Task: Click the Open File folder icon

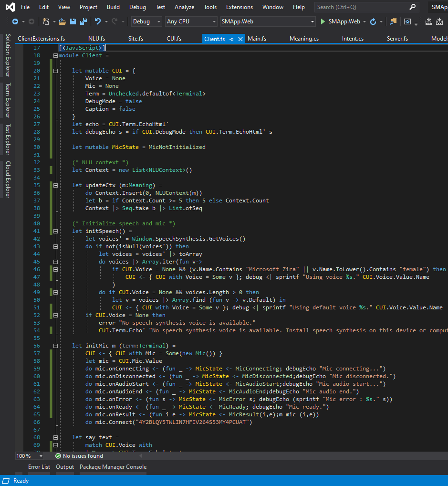Action: [x=63, y=21]
